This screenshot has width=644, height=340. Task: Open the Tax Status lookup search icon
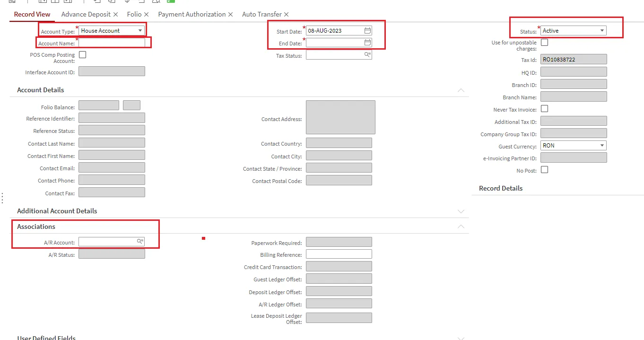point(367,55)
